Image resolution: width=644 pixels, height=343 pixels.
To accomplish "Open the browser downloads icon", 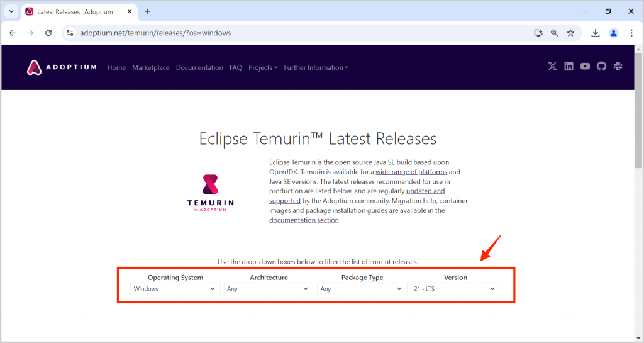I will pos(596,33).
